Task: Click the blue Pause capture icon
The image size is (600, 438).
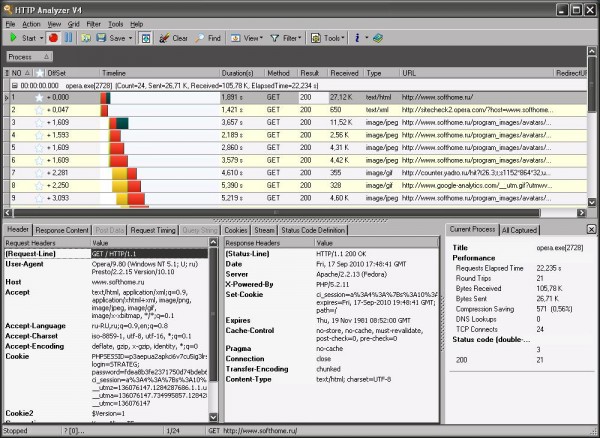Action: [x=68, y=38]
